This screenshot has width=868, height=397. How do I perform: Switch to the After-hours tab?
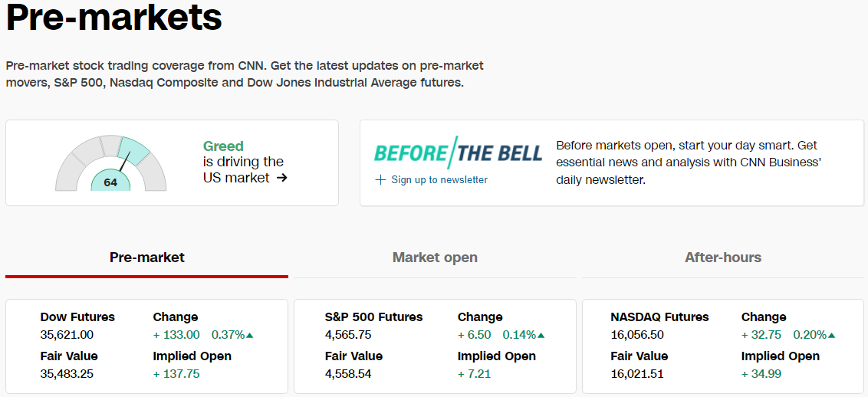point(723,258)
